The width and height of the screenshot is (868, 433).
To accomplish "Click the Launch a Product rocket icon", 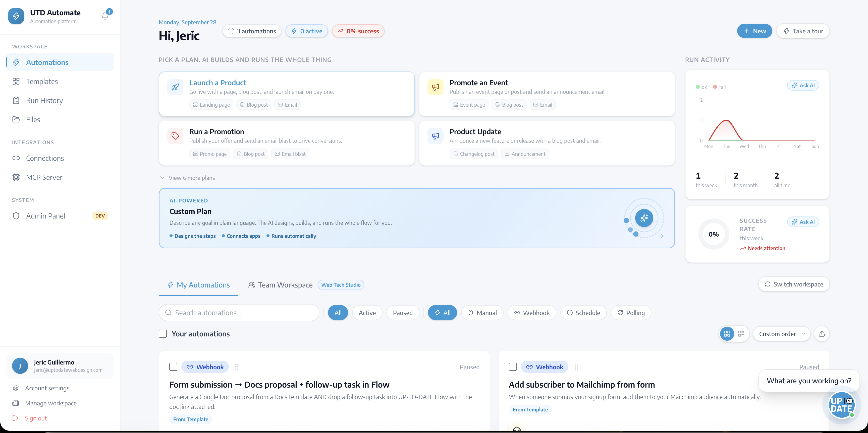I will pyautogui.click(x=175, y=87).
